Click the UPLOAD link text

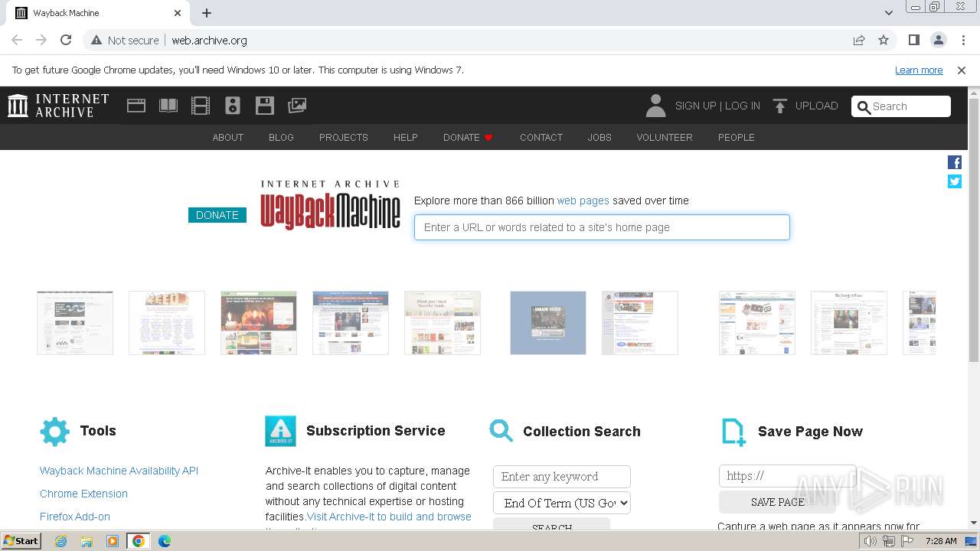coord(817,106)
